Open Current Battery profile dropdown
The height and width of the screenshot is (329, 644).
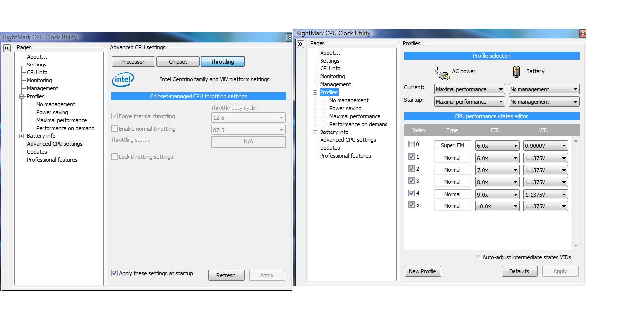tap(544, 89)
